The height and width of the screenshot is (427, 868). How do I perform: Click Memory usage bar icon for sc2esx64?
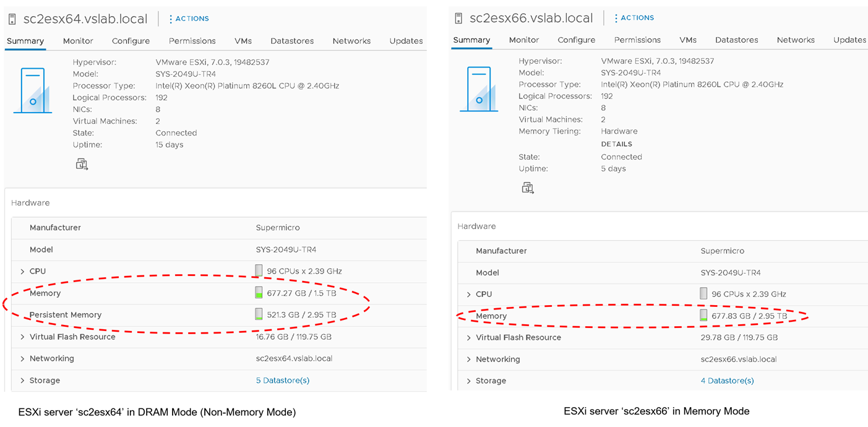coord(259,293)
